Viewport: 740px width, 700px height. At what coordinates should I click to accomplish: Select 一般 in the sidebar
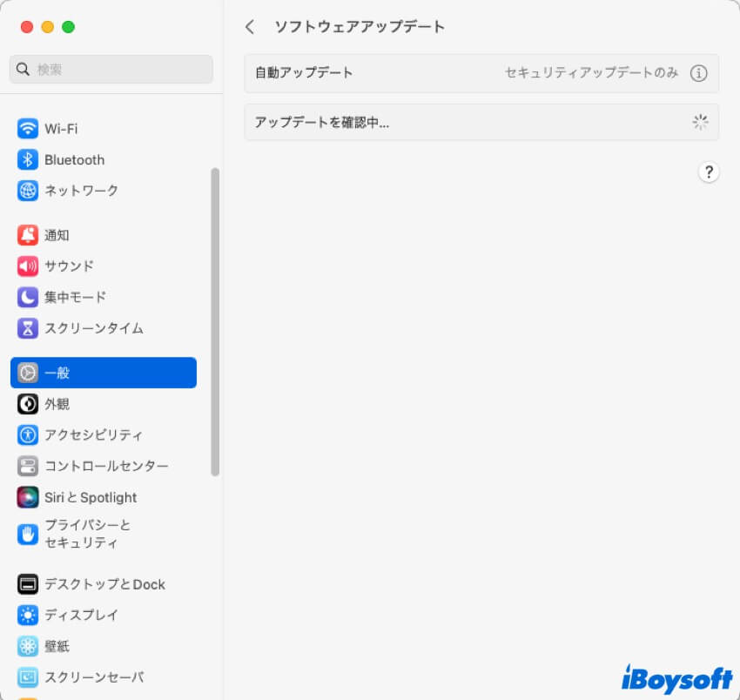click(104, 373)
